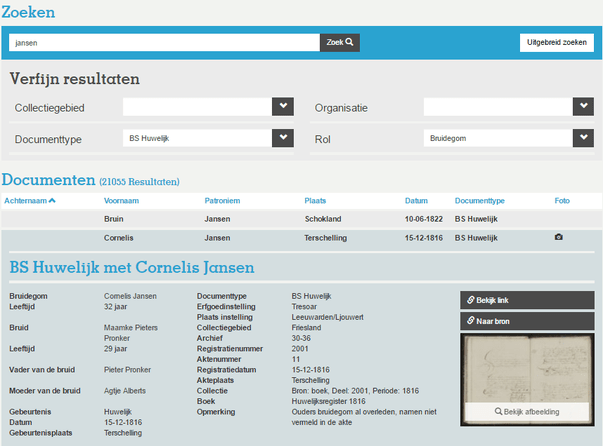This screenshot has height=446, width=603.
Task: Click Cornelis in the results table
Action: pos(118,238)
